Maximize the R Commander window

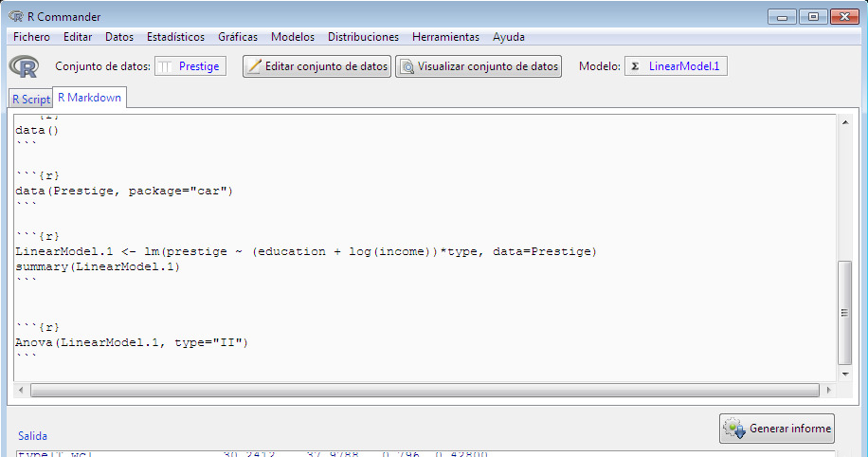click(x=813, y=17)
